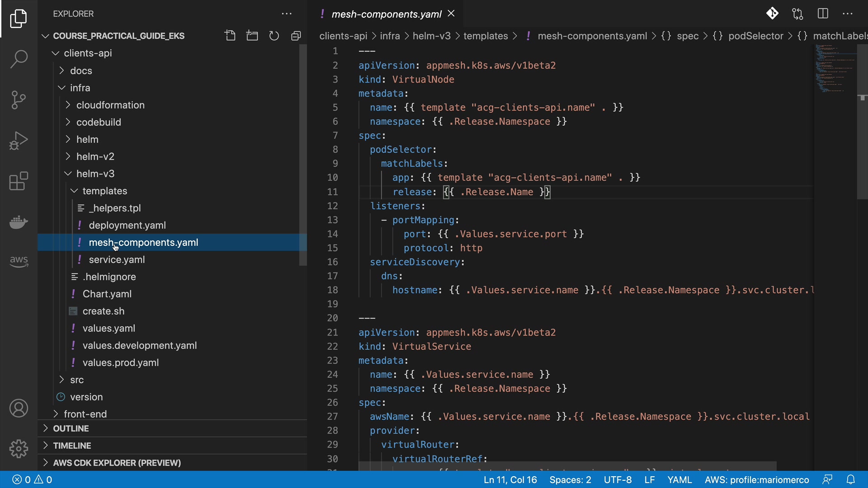
Task: Open the Docker view in activity bar
Action: [x=19, y=222]
